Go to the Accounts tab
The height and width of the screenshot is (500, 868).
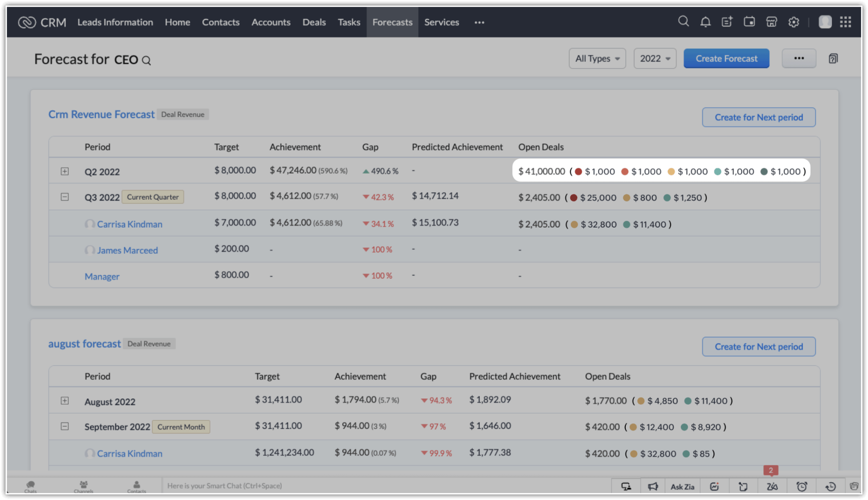point(271,22)
